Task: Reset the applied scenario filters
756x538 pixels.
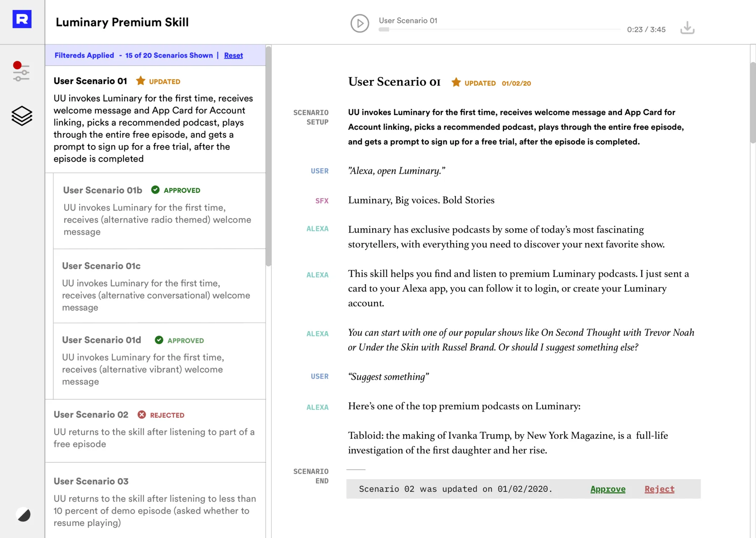Action: pyautogui.click(x=234, y=55)
